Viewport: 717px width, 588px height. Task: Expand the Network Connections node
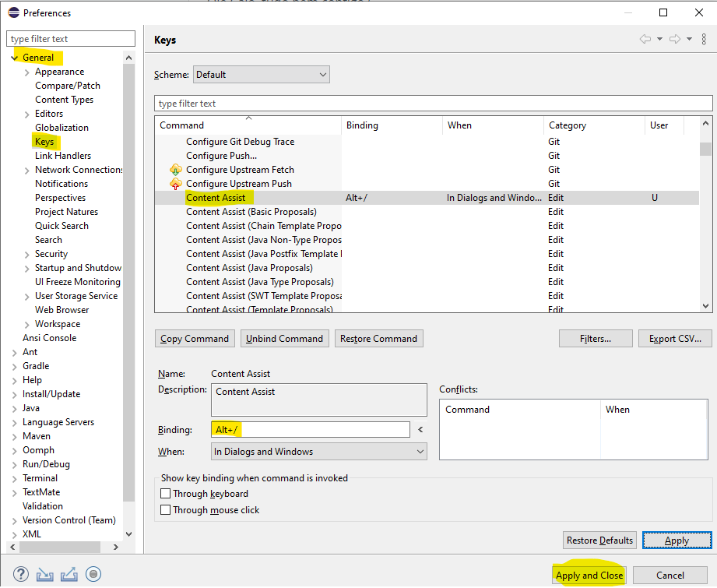(27, 171)
